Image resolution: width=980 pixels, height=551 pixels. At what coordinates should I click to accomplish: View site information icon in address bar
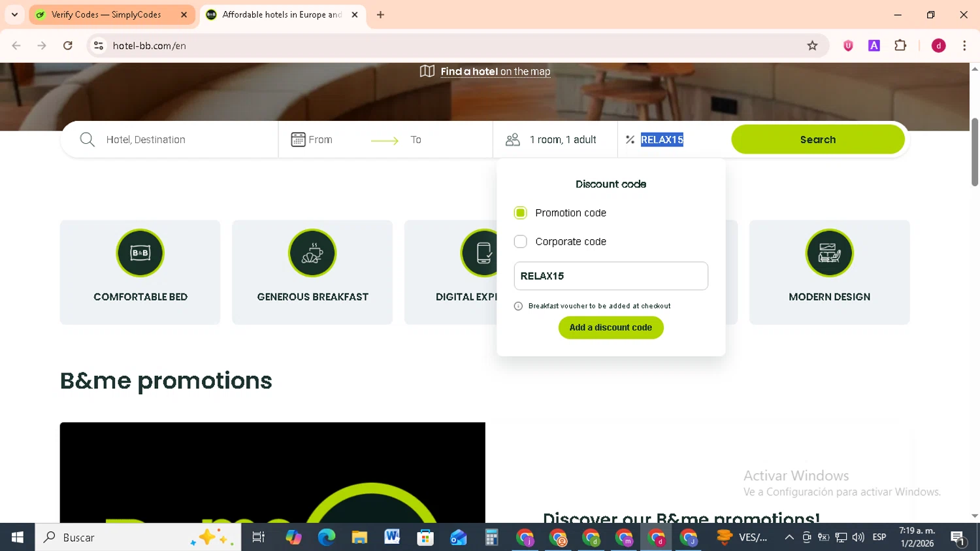coord(99,46)
